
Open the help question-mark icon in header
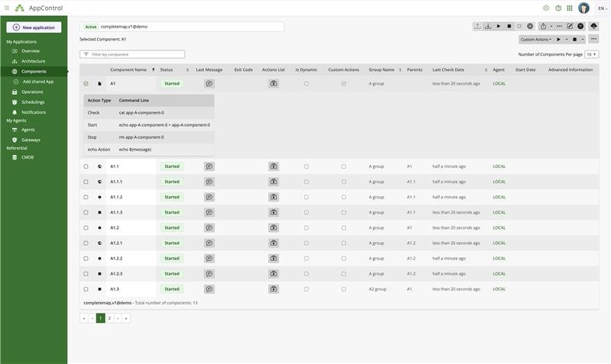point(558,8)
